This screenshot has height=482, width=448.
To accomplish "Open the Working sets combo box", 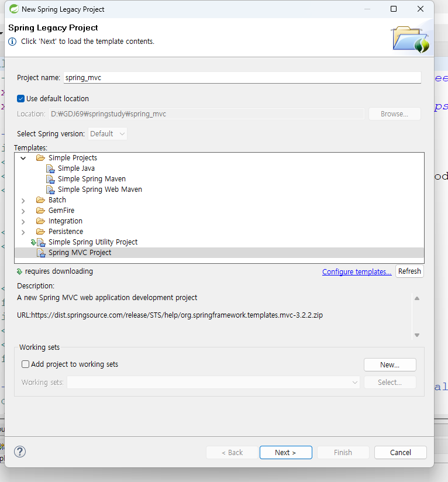I will click(213, 383).
